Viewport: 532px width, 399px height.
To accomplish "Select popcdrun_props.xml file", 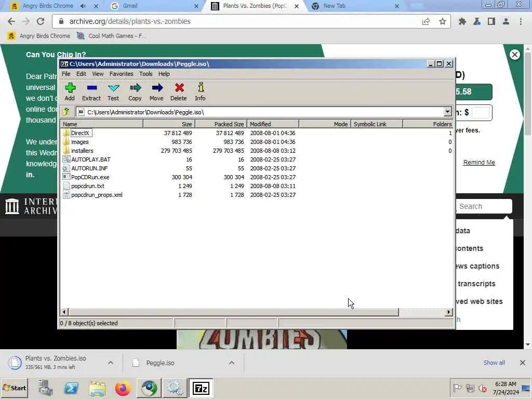I will coord(97,195).
